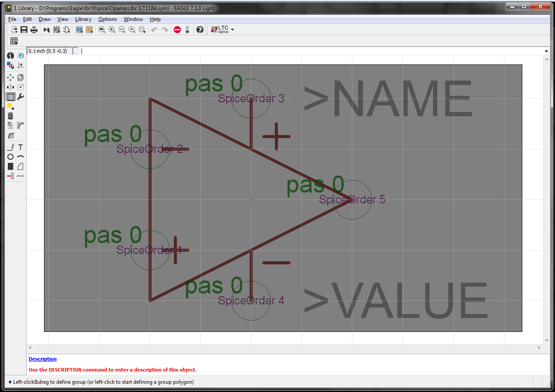555x392 pixels.
Task: Click the horizontal scrollbar left arrow
Action: pyautogui.click(x=30, y=348)
